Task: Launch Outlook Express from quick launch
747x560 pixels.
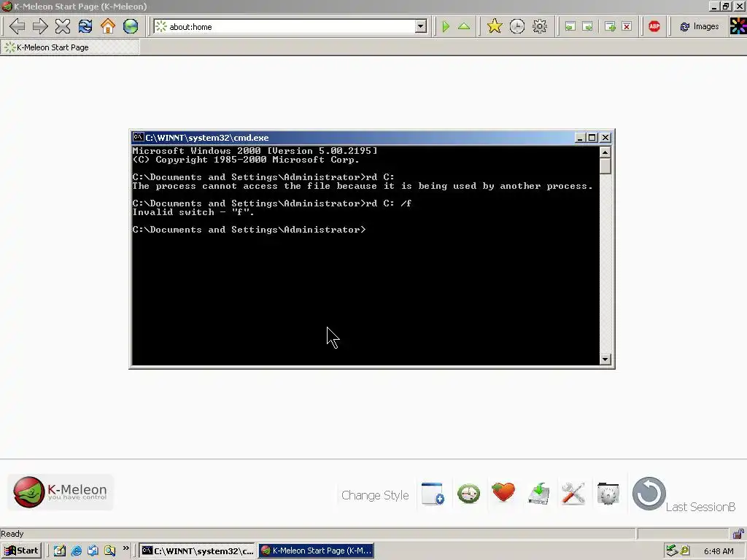Action: pos(93,551)
